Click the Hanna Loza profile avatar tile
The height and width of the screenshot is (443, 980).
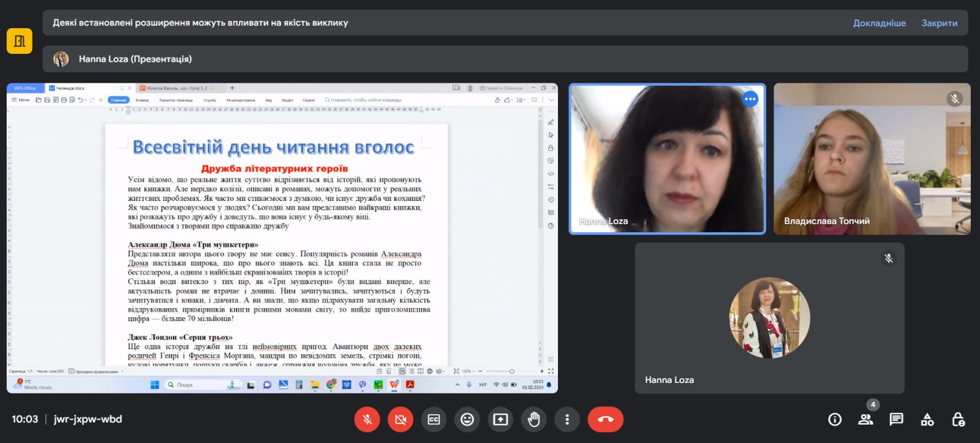tap(769, 318)
